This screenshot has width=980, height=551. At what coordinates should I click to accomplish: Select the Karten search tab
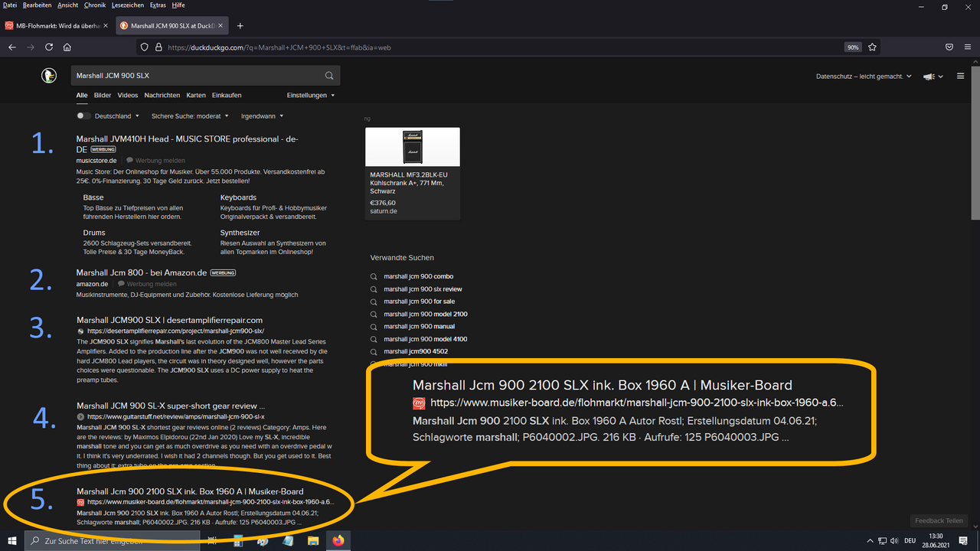[x=196, y=96]
